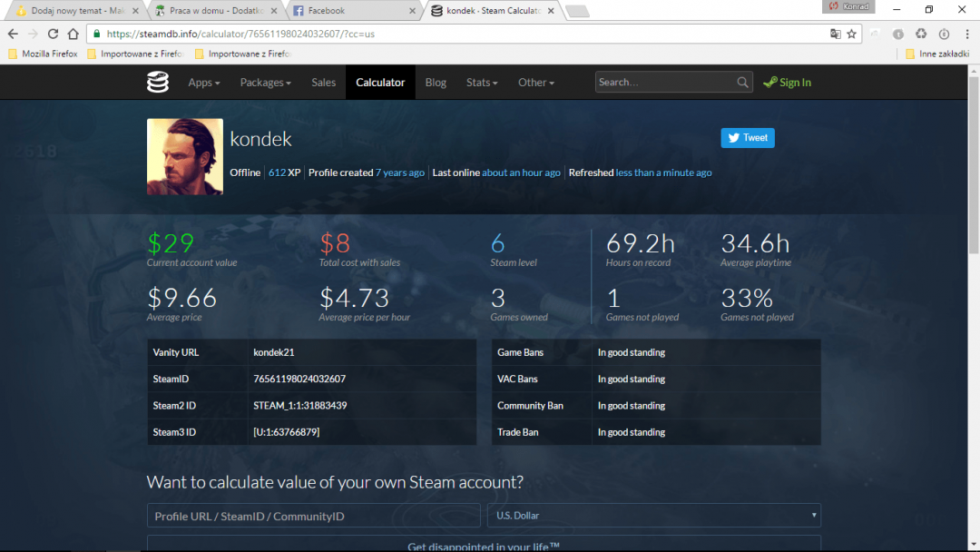Open the Sales page in navbar

(323, 83)
